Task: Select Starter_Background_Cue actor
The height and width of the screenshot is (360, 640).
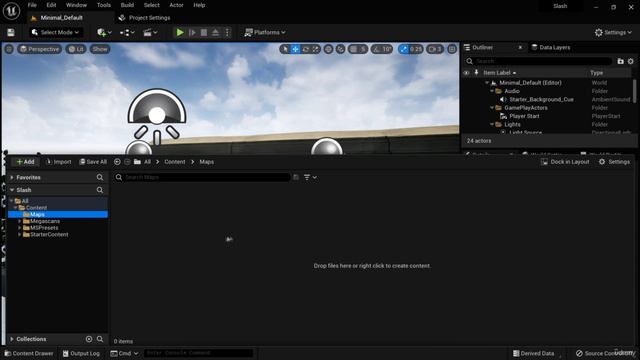Action: [x=541, y=99]
